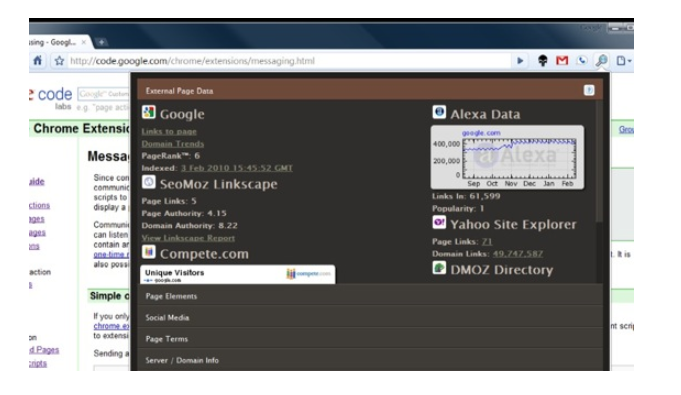Click the popup panel vertical scrollbar
This screenshot has width=681, height=395.
pos(600,162)
